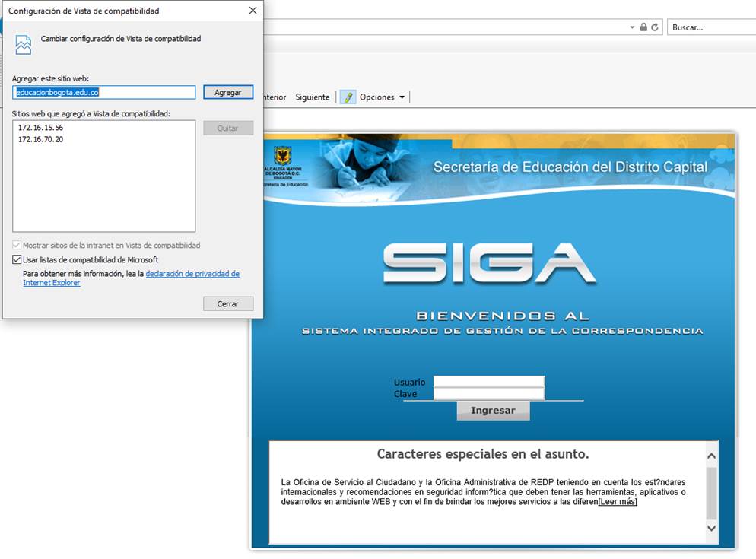Click the SIGA logo
This screenshot has width=756, height=559.
tap(489, 263)
